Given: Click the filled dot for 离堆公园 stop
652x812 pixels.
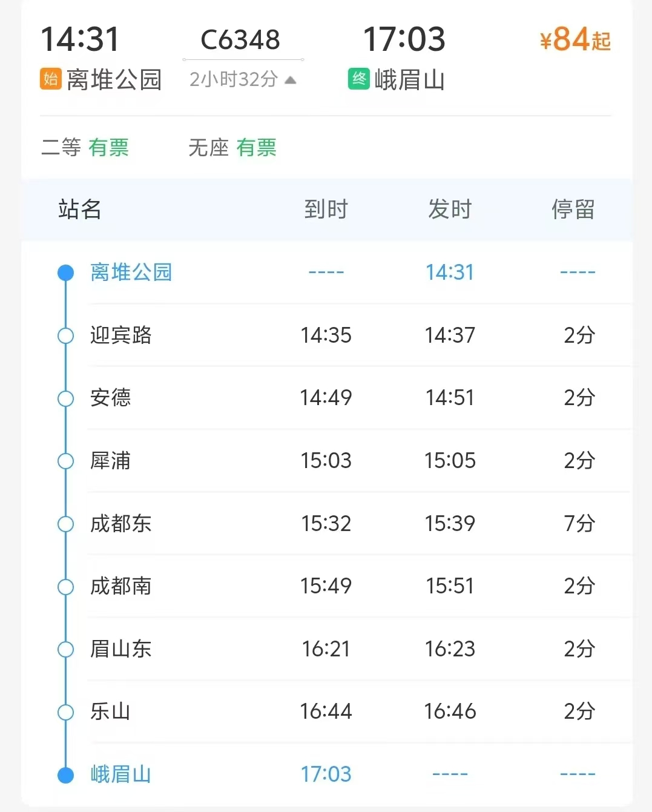Looking at the screenshot, I should pos(65,273).
